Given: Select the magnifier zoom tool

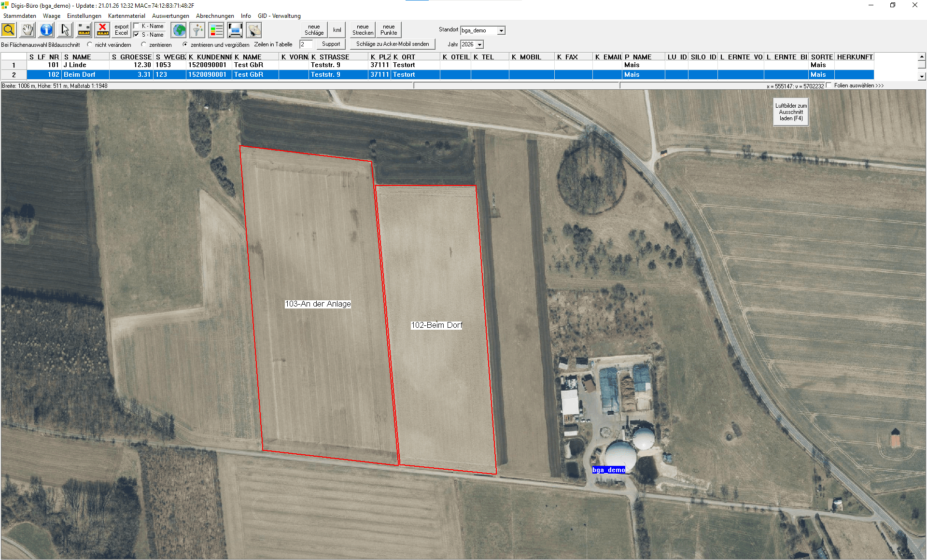Looking at the screenshot, I should [x=9, y=30].
